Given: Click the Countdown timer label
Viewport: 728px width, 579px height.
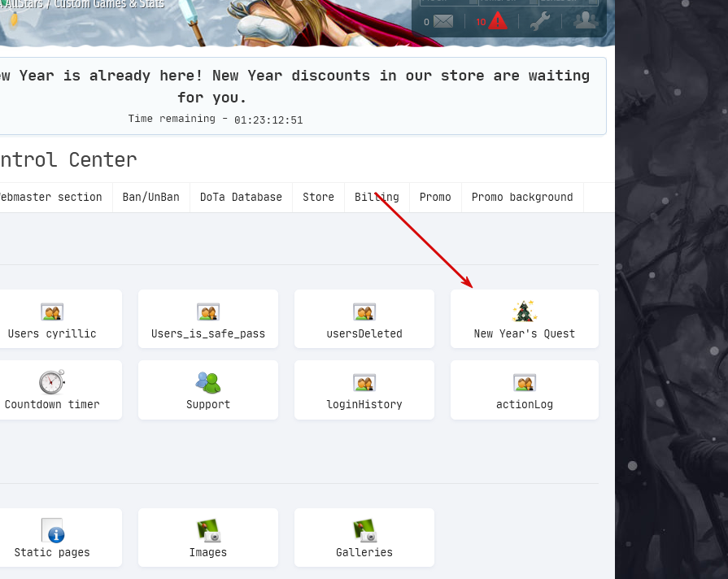Looking at the screenshot, I should [52, 404].
